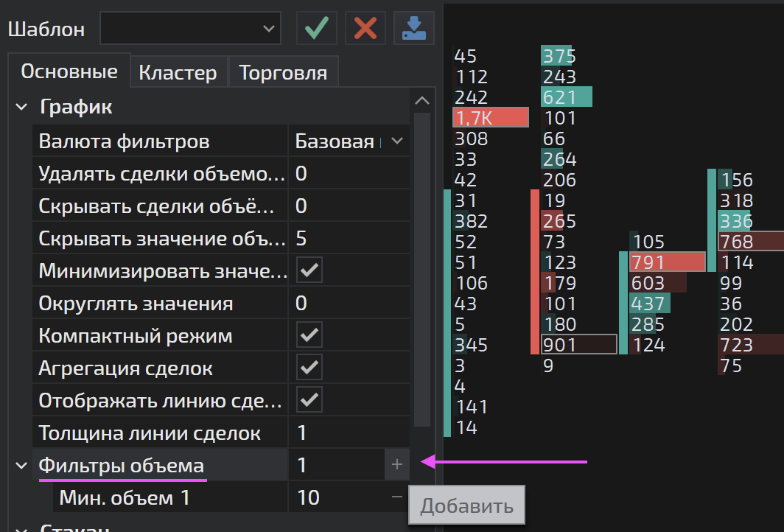The image size is (784, 532).
Task: Open Валюта фильтров dropdown list
Action: coord(397,141)
